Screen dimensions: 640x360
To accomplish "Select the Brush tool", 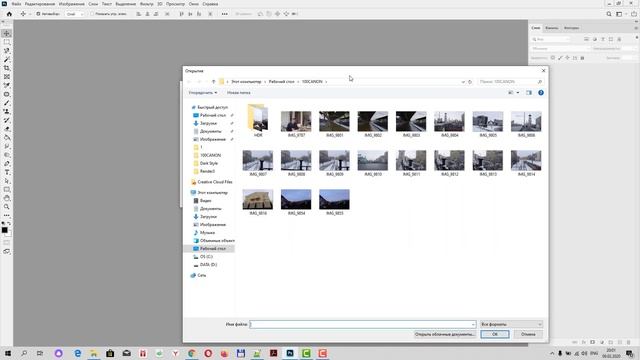I will pyautogui.click(x=7, y=103).
